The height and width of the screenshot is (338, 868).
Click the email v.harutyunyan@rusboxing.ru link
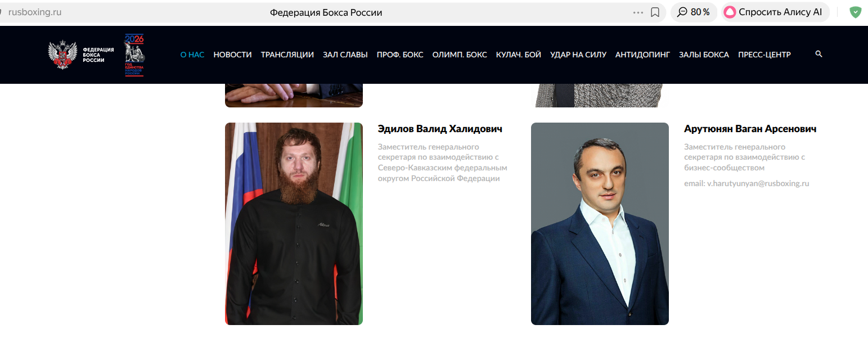[x=746, y=183]
